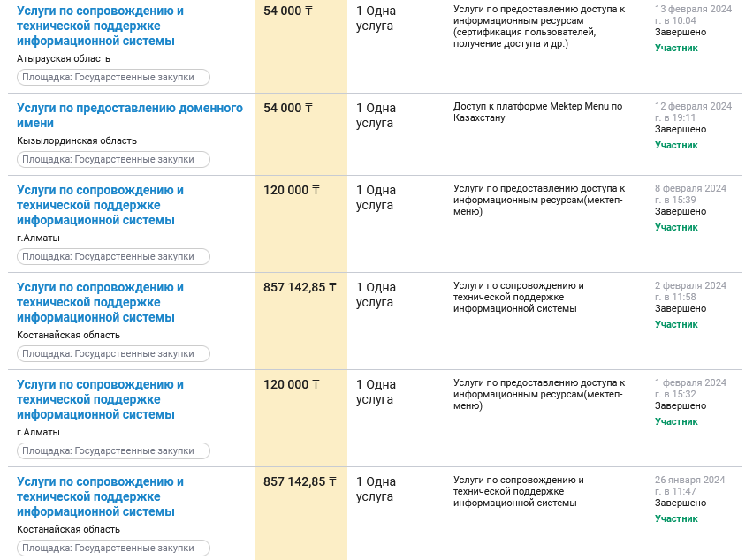Open title of Алматы tender dated 8 февраля
This screenshot has height=560, width=753.
point(100,205)
